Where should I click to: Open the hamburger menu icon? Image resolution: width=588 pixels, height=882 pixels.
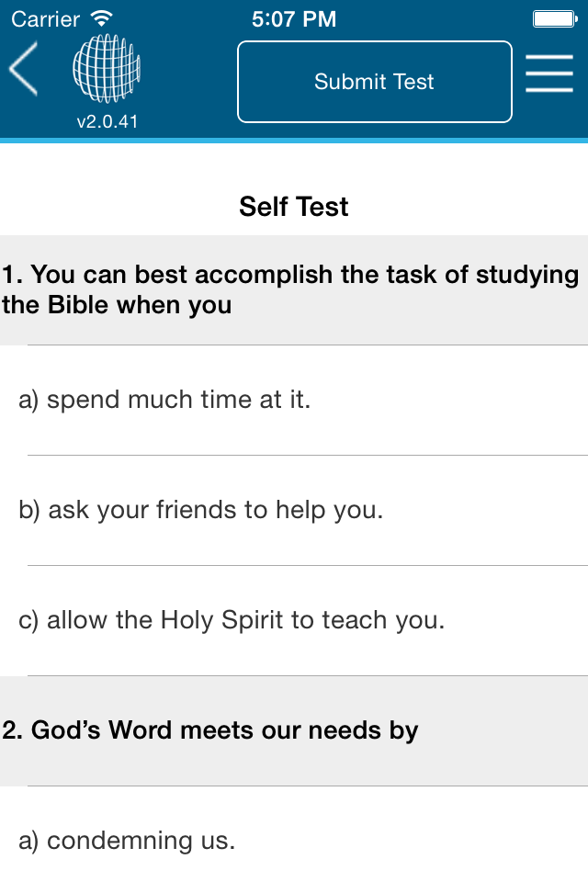(549, 73)
